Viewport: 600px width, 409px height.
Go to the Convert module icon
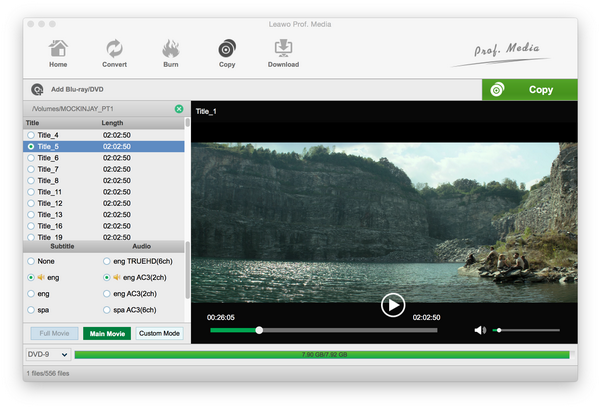114,48
